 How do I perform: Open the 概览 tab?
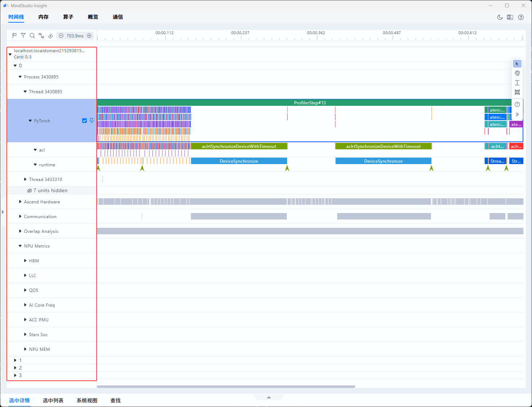93,17
